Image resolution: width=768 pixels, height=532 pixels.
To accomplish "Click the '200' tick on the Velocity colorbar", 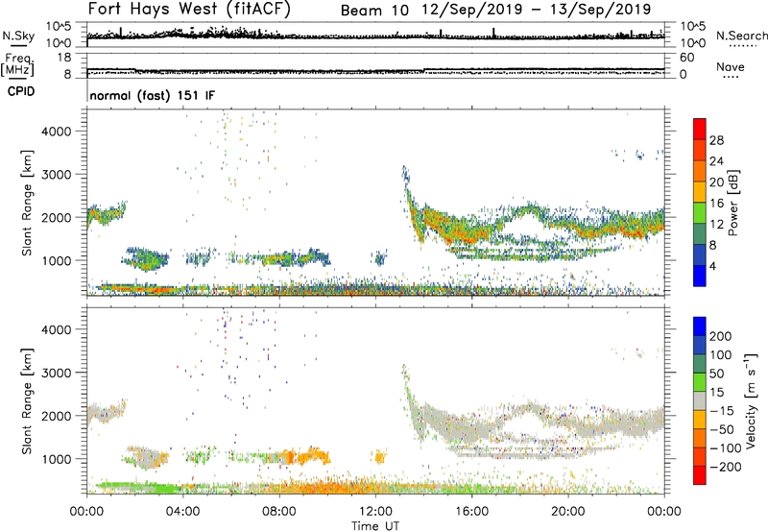I will 721,336.
